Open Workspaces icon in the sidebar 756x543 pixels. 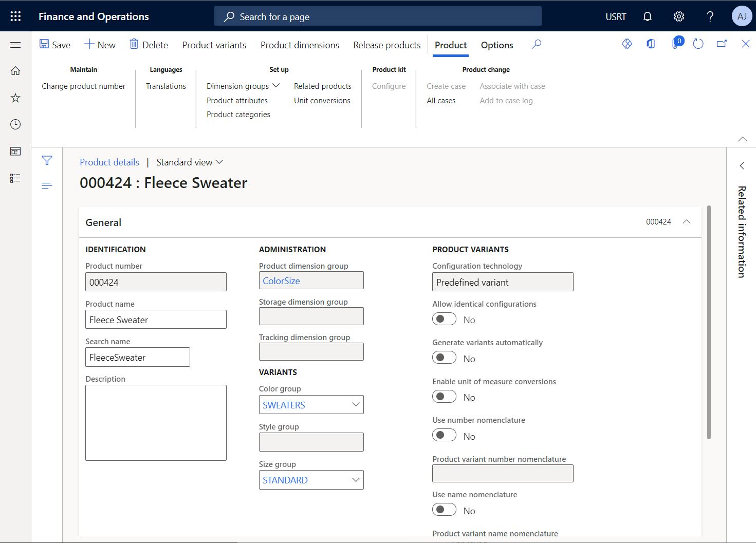pos(15,151)
